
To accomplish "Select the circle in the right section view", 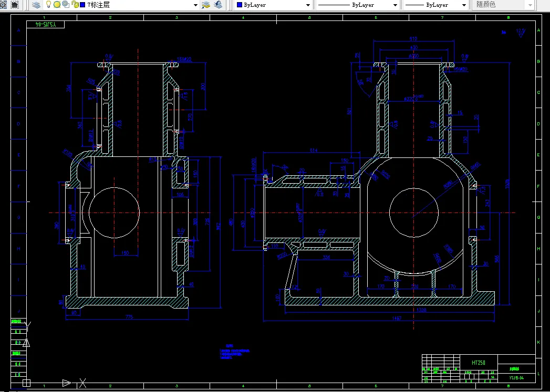I will tap(414, 213).
